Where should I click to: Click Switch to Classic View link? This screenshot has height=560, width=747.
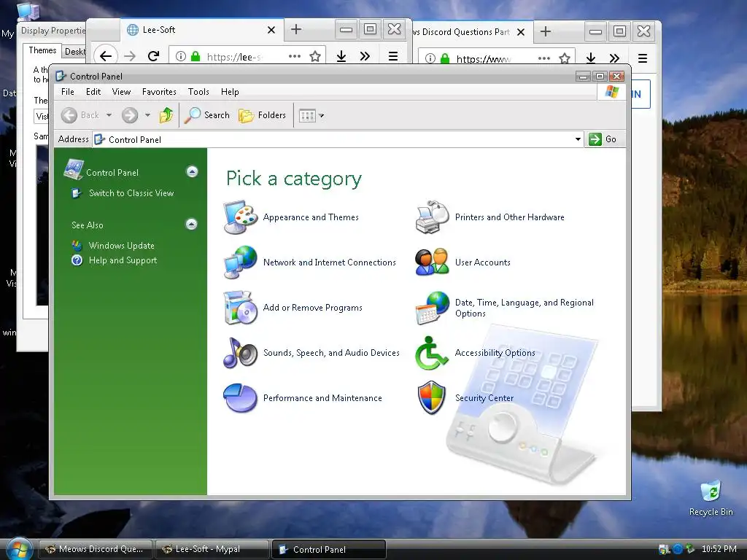pyautogui.click(x=131, y=193)
